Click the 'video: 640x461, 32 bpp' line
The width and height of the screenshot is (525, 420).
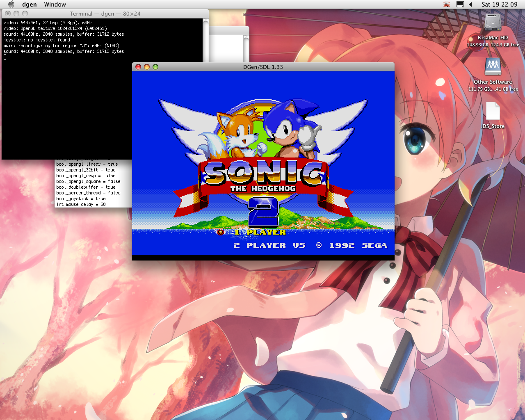(48, 23)
